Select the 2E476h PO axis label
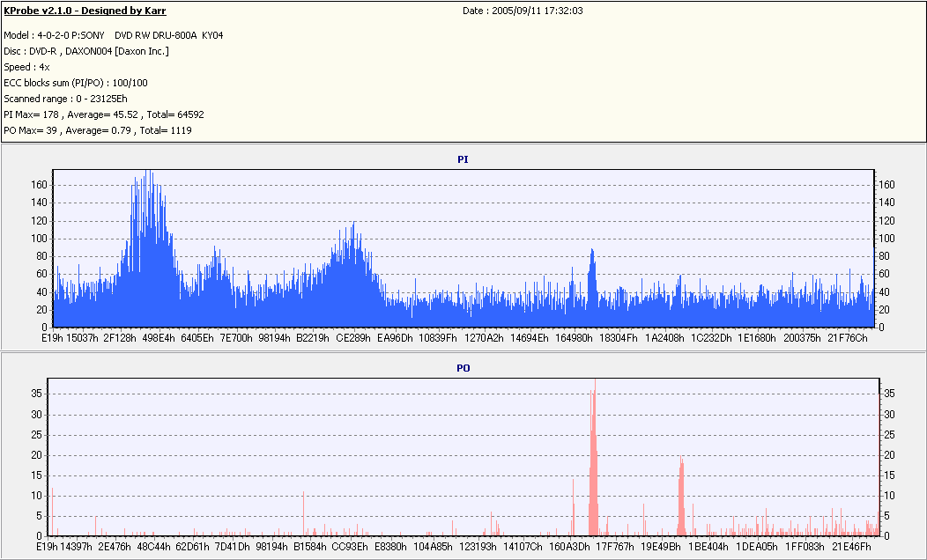The image size is (927, 560). (x=115, y=547)
